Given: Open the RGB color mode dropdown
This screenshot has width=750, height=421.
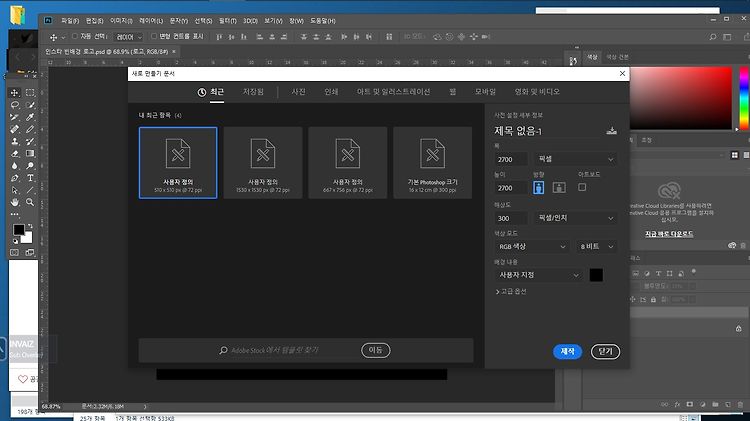Looking at the screenshot, I should click(x=531, y=246).
